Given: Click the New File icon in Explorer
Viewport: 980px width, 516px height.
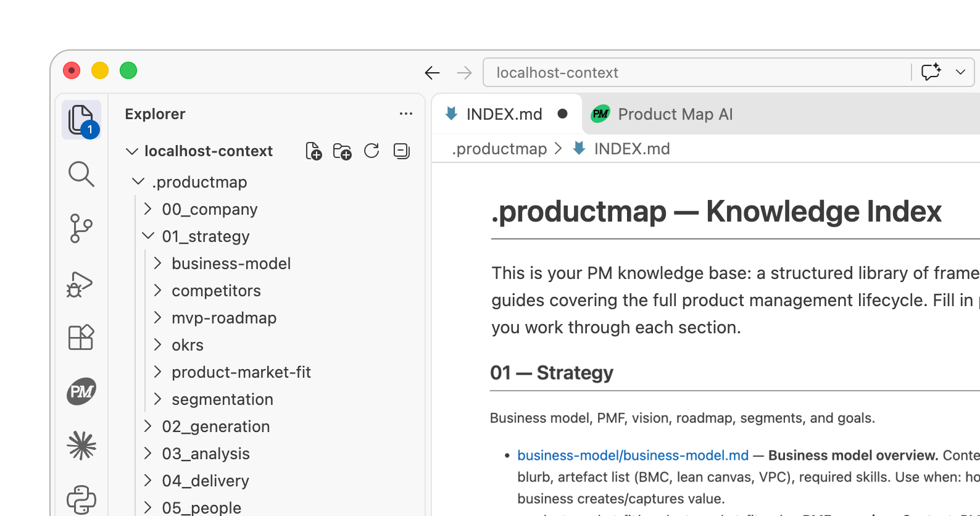Looking at the screenshot, I should [x=314, y=151].
